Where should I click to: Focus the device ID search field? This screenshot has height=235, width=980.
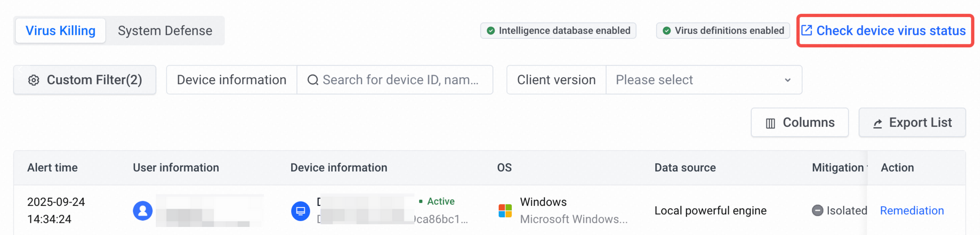(x=395, y=80)
